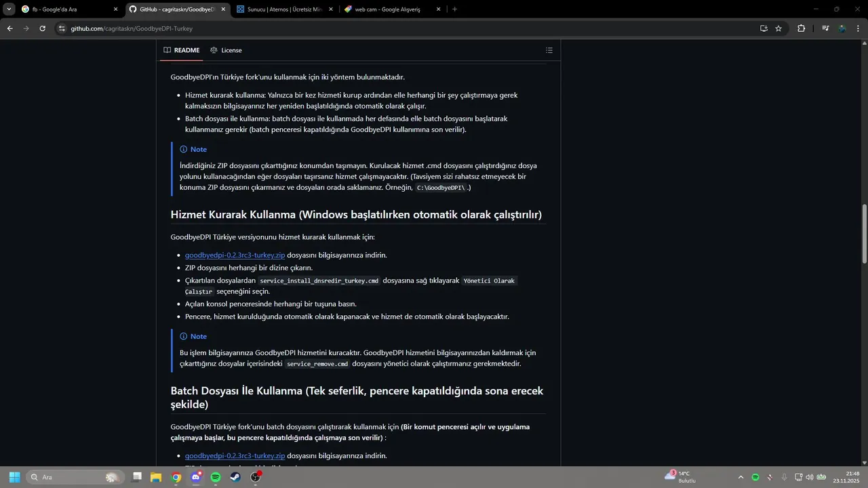Expand the hidden system tray icons
Screen dimensions: 868x488
(x=741, y=477)
